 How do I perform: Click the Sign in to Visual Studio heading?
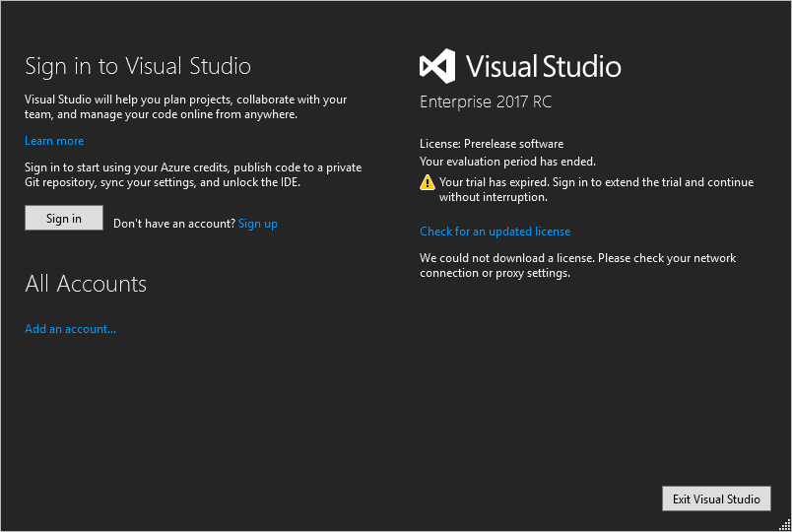pos(138,66)
